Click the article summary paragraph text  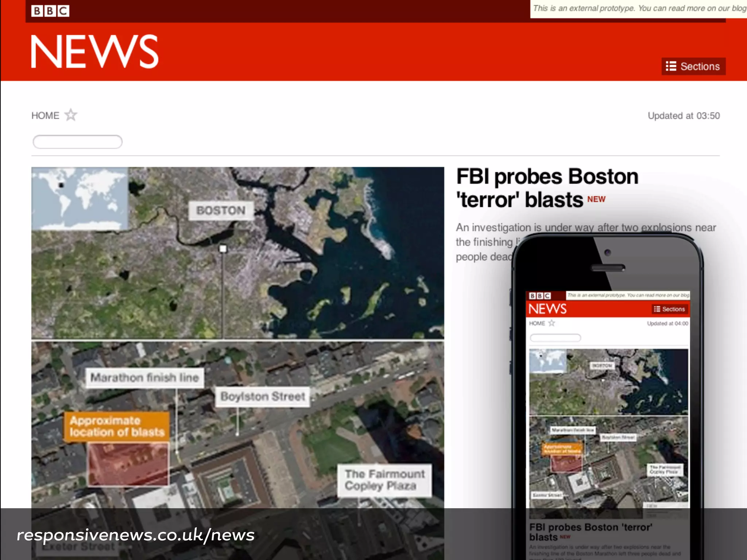pos(586,242)
